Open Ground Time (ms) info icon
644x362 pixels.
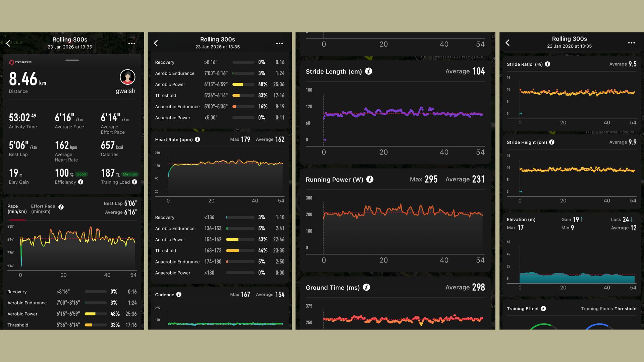point(366,287)
